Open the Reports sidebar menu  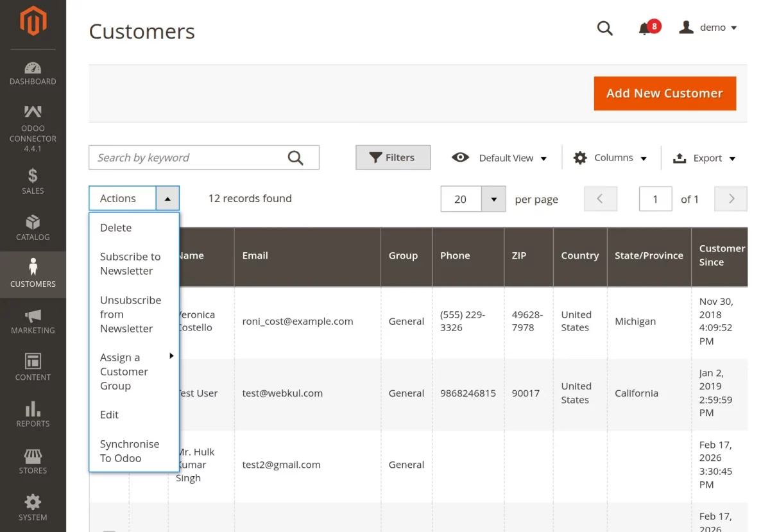point(33,414)
